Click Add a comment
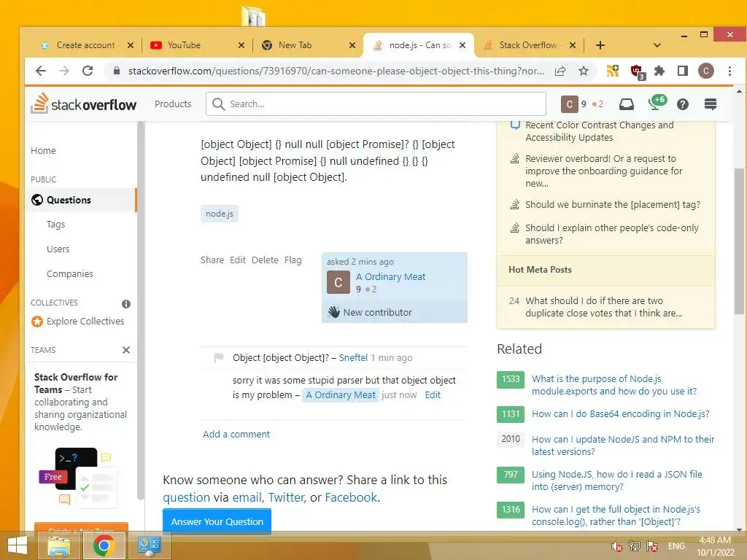747x560 pixels. coord(236,435)
